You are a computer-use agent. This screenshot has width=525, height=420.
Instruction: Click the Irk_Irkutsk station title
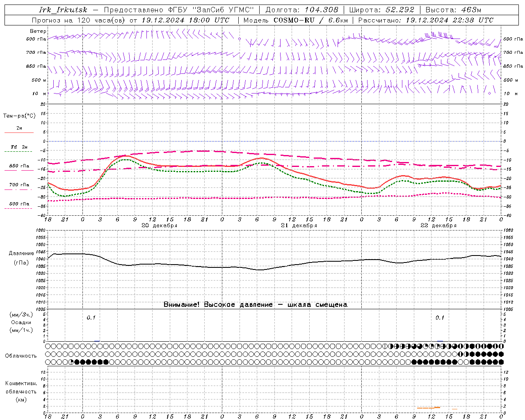tap(63, 10)
